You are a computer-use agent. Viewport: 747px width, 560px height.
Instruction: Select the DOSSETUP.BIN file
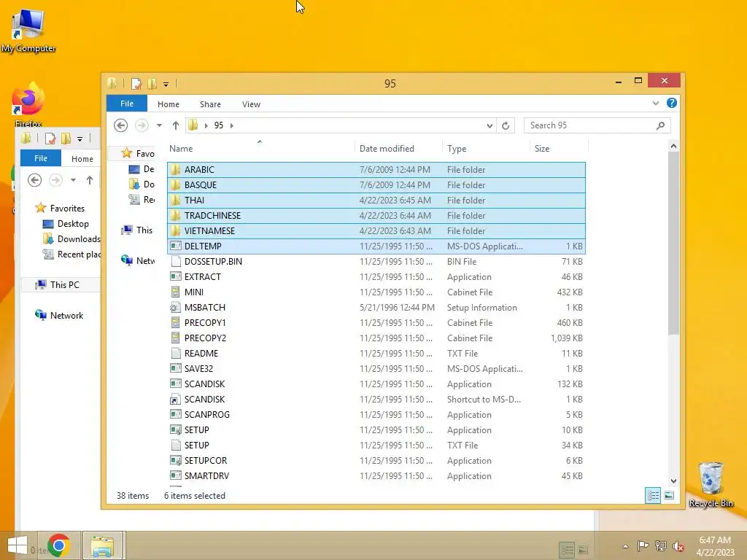pyautogui.click(x=376, y=262)
